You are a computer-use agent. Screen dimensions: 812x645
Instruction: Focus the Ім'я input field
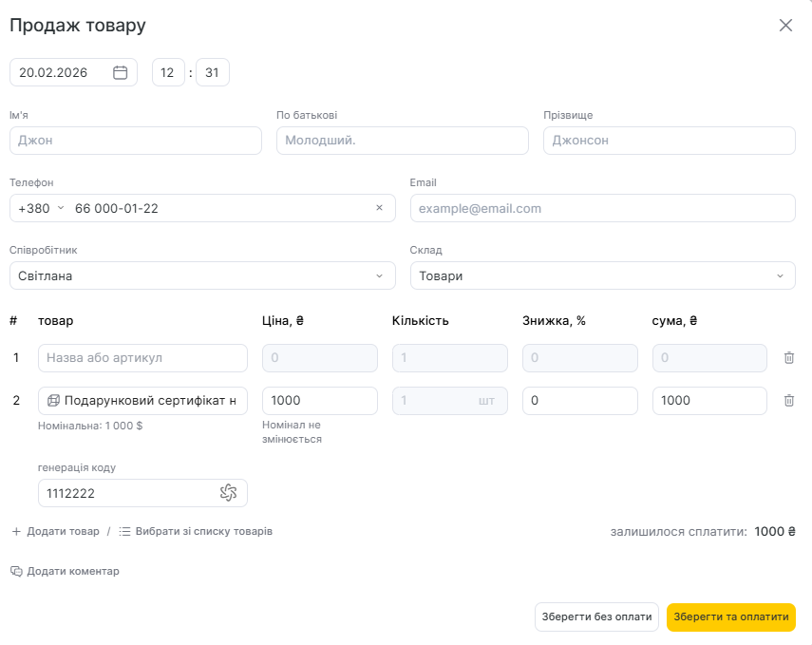pos(135,141)
